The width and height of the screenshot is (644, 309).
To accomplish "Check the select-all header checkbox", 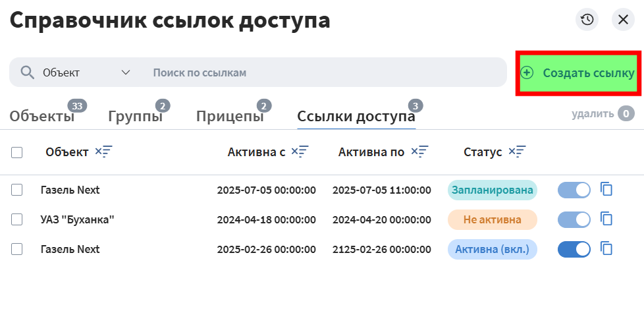I will pos(17,152).
